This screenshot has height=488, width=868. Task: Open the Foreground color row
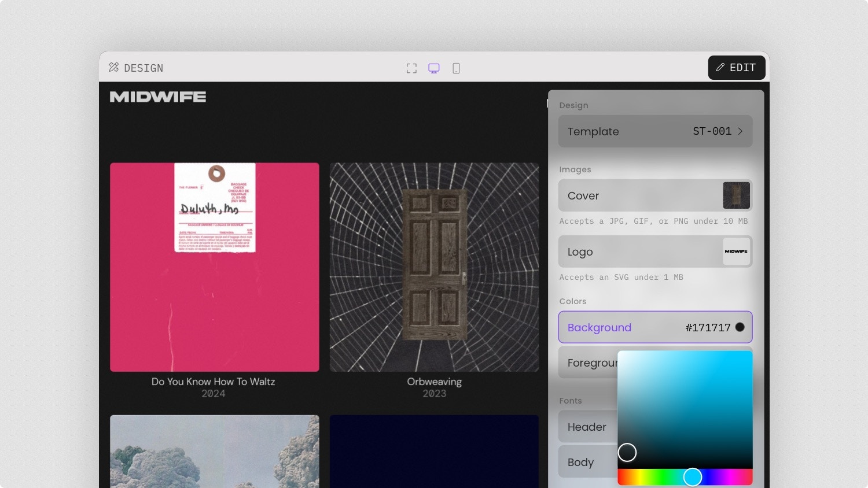tap(588, 363)
